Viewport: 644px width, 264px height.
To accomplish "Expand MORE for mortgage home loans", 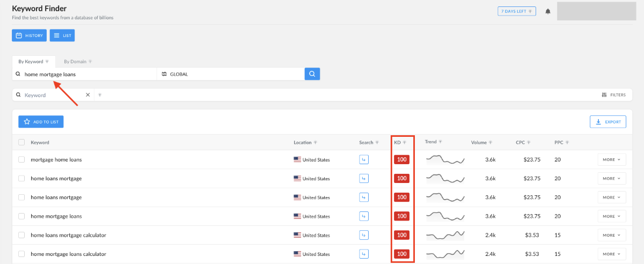I will coord(612,159).
